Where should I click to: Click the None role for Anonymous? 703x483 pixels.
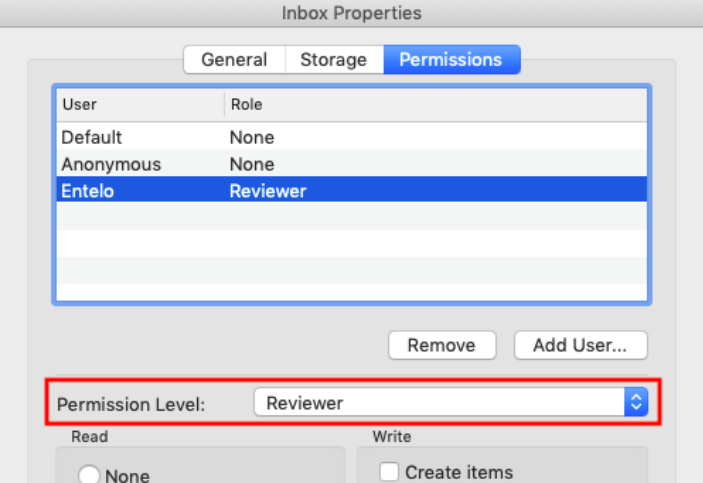[252, 164]
